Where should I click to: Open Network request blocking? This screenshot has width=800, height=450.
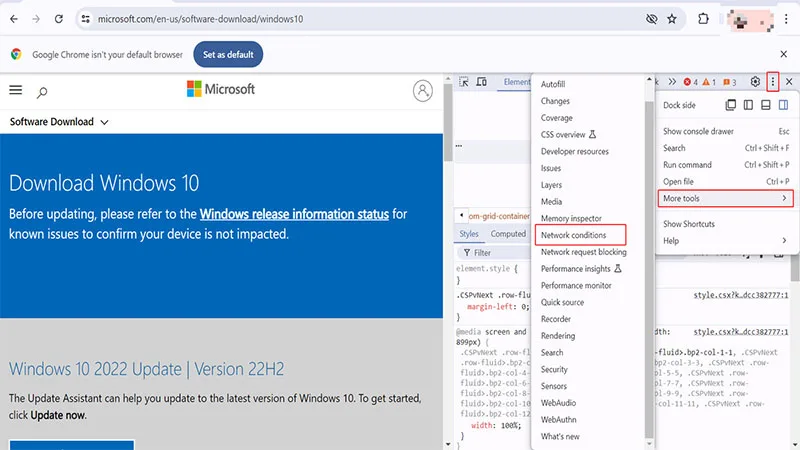click(584, 252)
